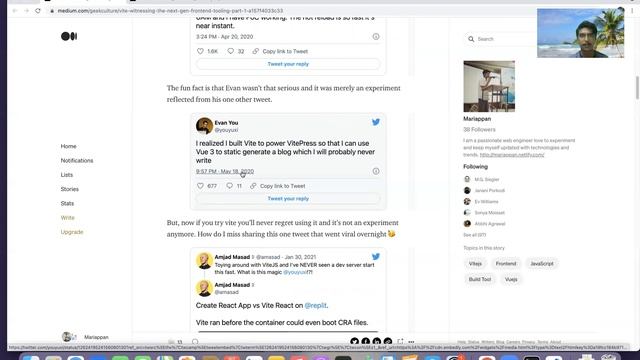Open the @replit mention link
This screenshot has height=360, width=640.
[x=316, y=305]
